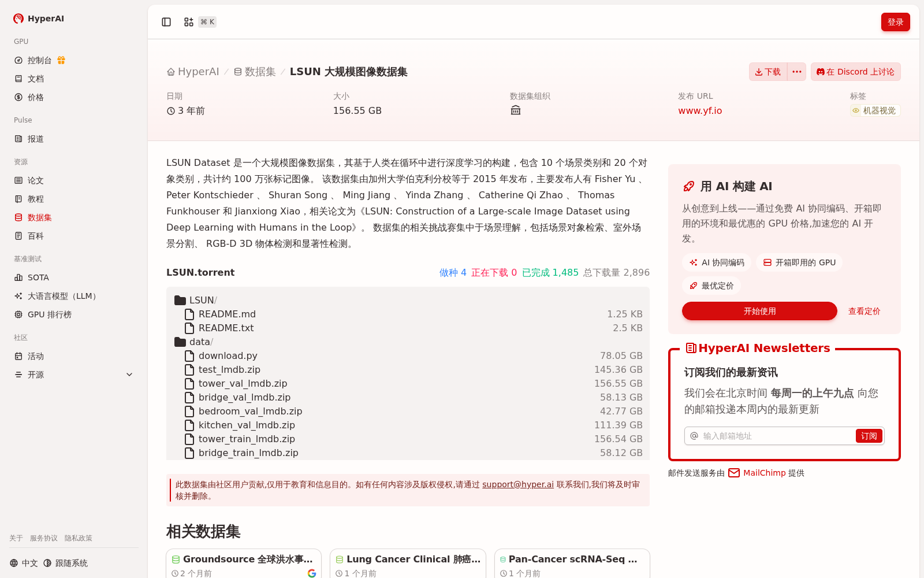Click the README.md file icon
The image size is (924, 578).
point(189,314)
